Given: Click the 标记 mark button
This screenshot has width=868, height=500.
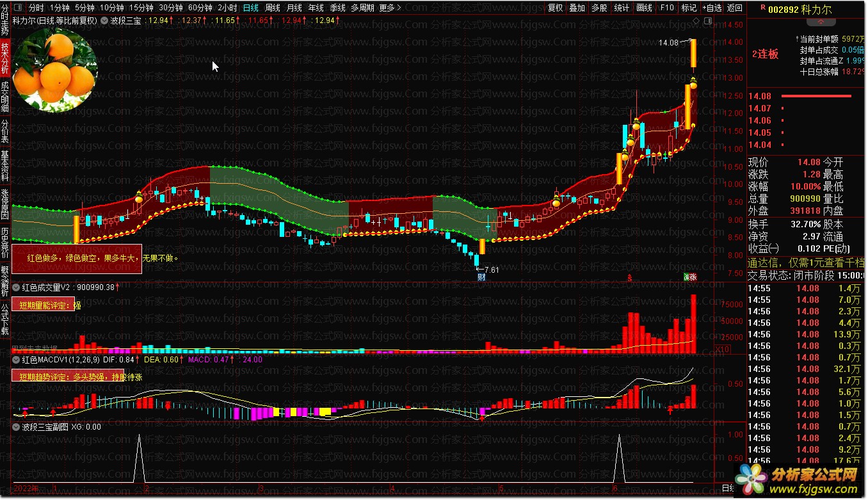Looking at the screenshot, I should pyautogui.click(x=689, y=8).
